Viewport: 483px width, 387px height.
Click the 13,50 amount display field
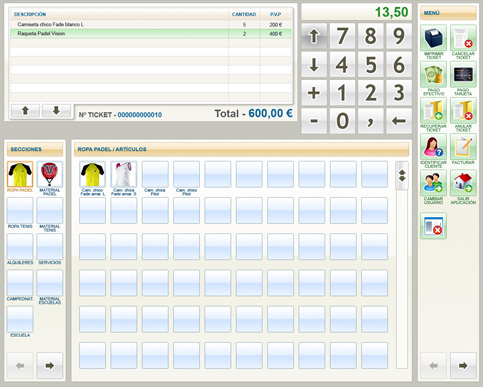pos(357,12)
